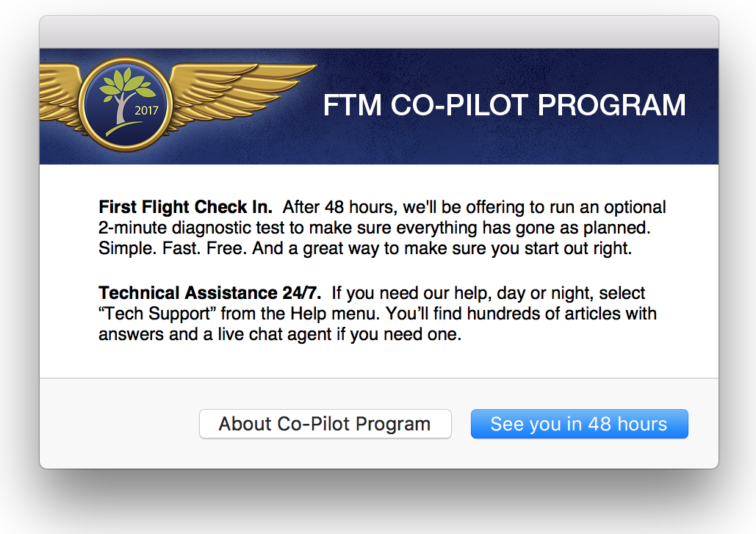Click the First Flight Check In heading
This screenshot has width=756, height=534.
click(x=185, y=206)
